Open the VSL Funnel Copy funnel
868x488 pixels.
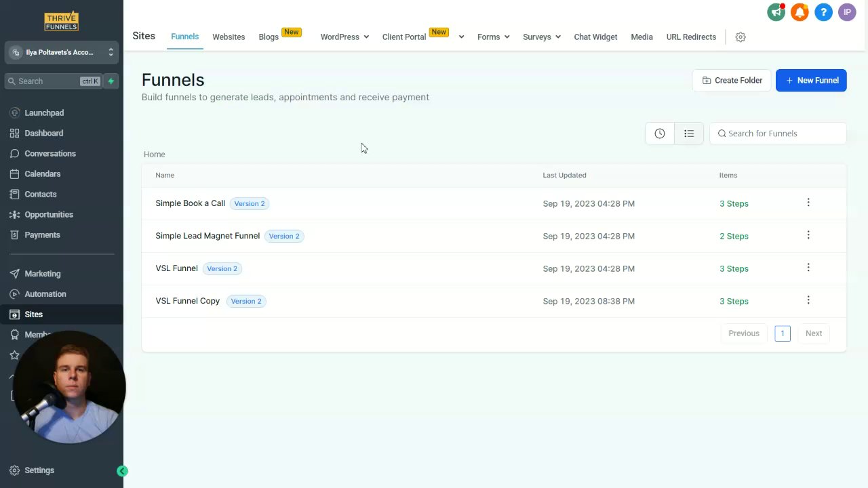pyautogui.click(x=187, y=301)
